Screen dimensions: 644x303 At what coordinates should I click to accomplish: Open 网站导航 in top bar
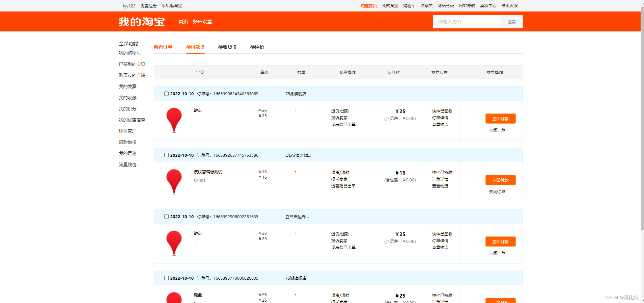point(467,6)
